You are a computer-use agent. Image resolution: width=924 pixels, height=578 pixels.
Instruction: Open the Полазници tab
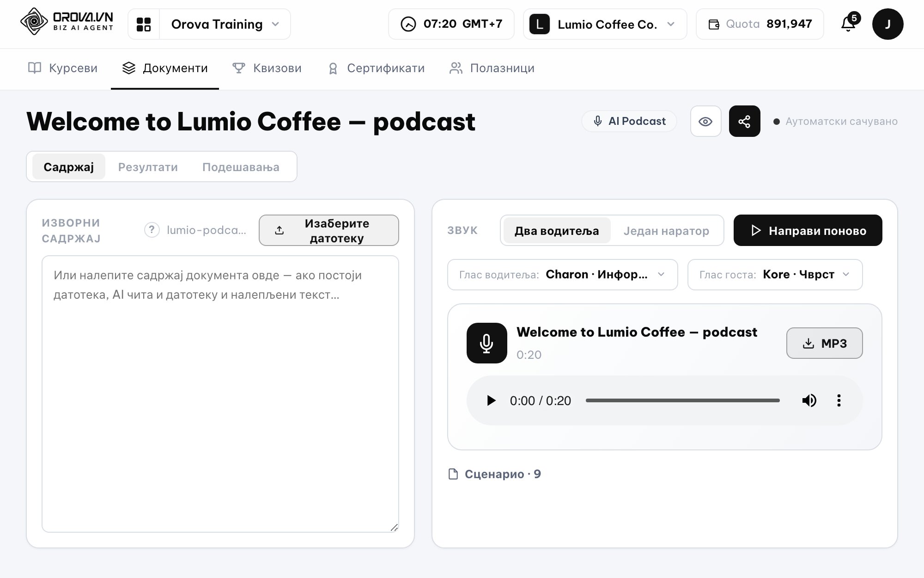[x=492, y=68]
